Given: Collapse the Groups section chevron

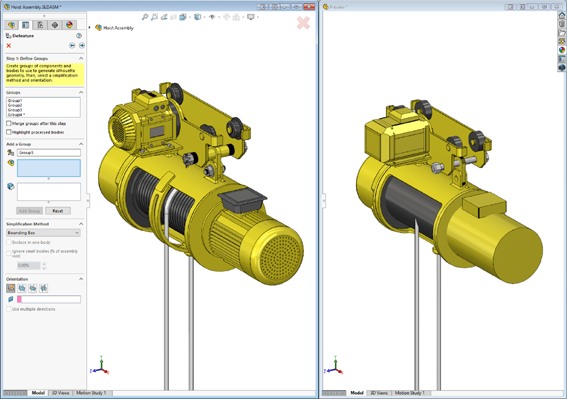Looking at the screenshot, I should pos(81,92).
